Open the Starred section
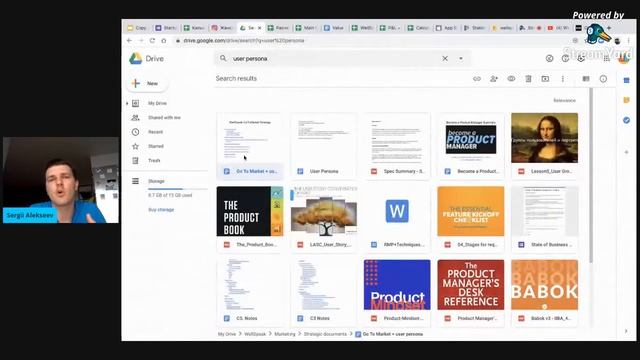Viewport: 640px width, 360px height. click(156, 146)
